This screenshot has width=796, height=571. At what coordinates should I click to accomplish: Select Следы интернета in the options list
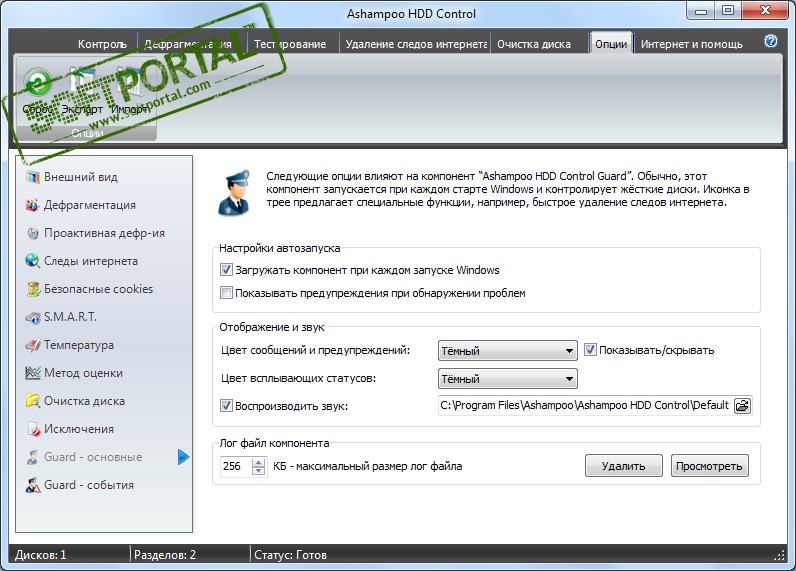(x=91, y=261)
